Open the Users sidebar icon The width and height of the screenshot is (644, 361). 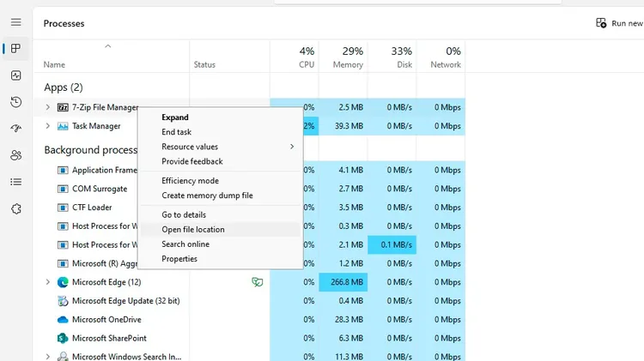tap(16, 155)
